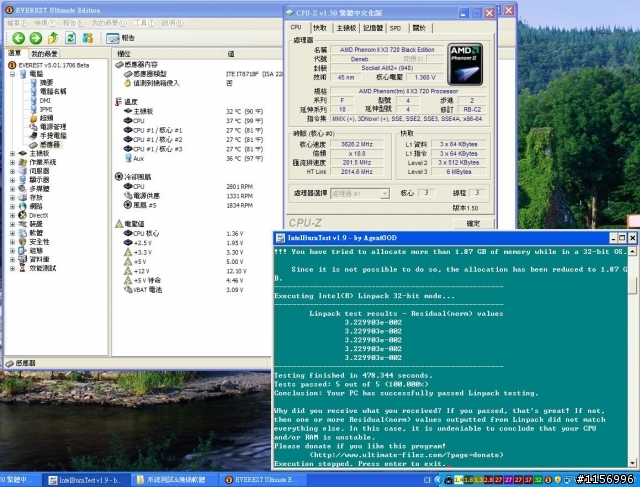Open the 檔案(F) file menu
Screen dimensions: 640x487
tap(17, 23)
